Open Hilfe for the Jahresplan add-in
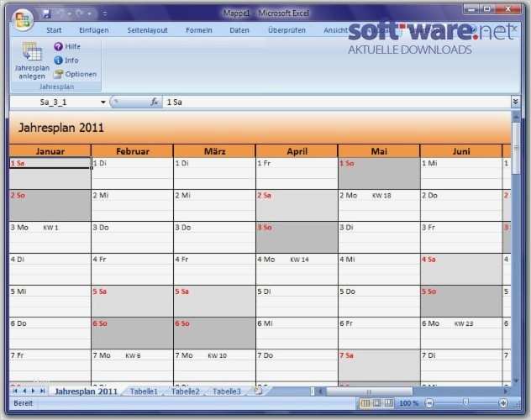The width and height of the screenshot is (531, 420). (x=67, y=46)
